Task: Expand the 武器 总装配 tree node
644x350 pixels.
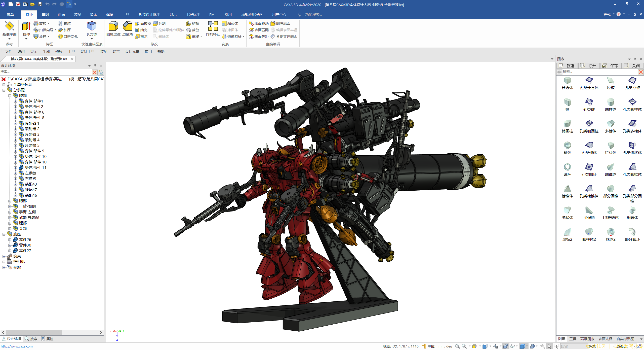Action: pos(10,218)
